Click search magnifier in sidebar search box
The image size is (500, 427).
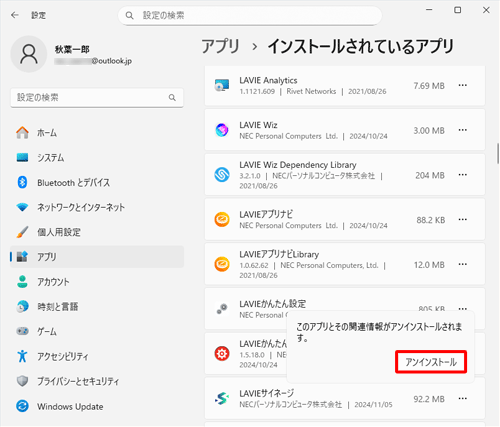[172, 97]
